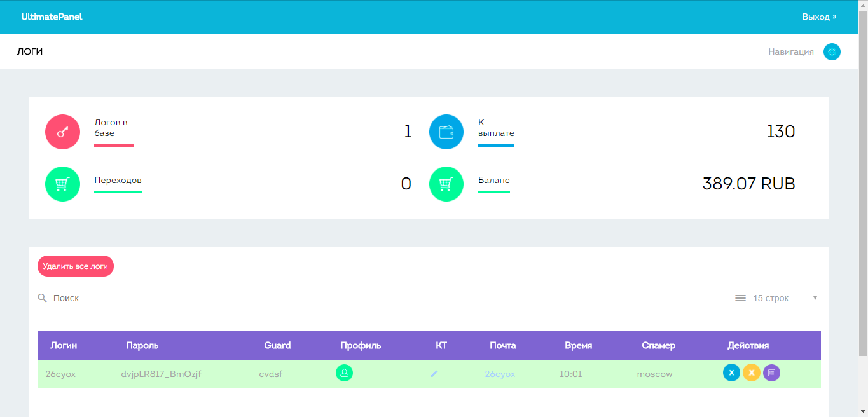Click the blue X action button in the 26cyox row

[x=732, y=373]
